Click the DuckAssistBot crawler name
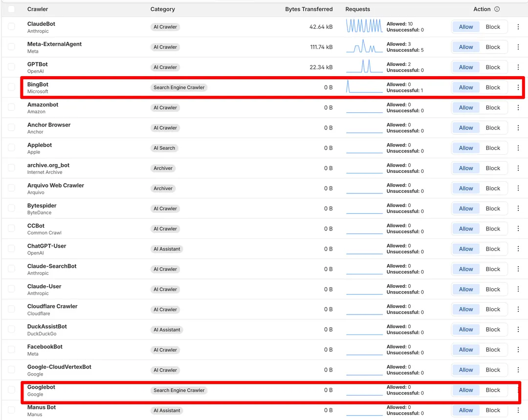528x420 pixels. click(47, 327)
